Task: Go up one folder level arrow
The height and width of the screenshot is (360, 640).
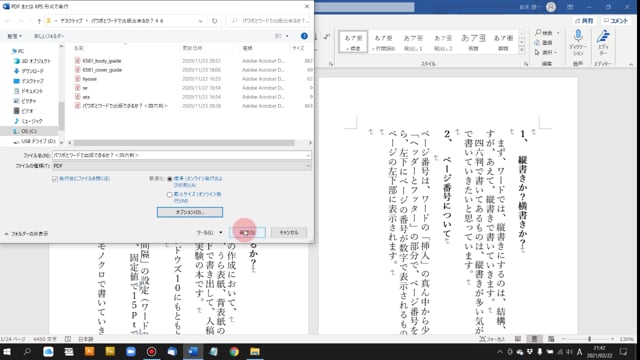Action: click(x=39, y=21)
